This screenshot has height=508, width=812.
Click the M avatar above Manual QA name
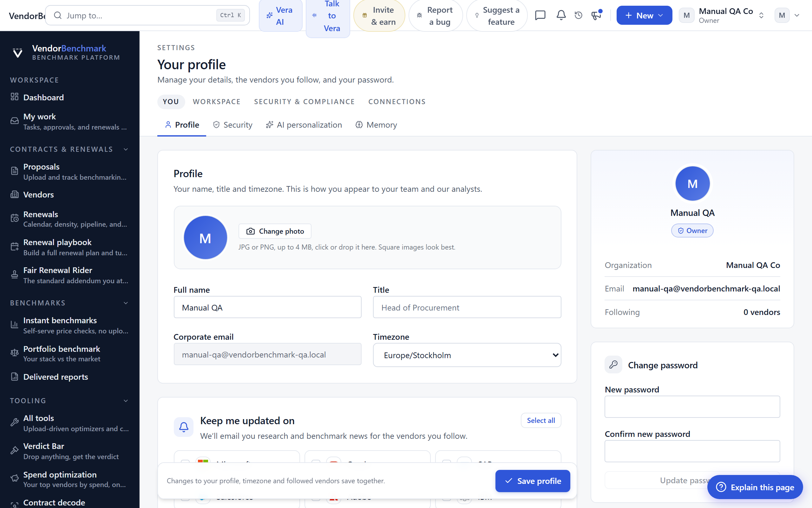[692, 184]
